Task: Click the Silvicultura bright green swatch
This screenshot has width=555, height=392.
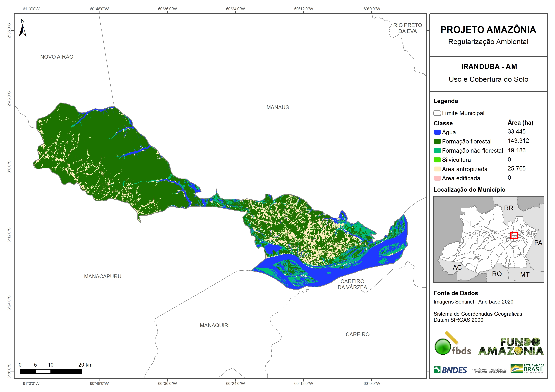Action: 437,160
